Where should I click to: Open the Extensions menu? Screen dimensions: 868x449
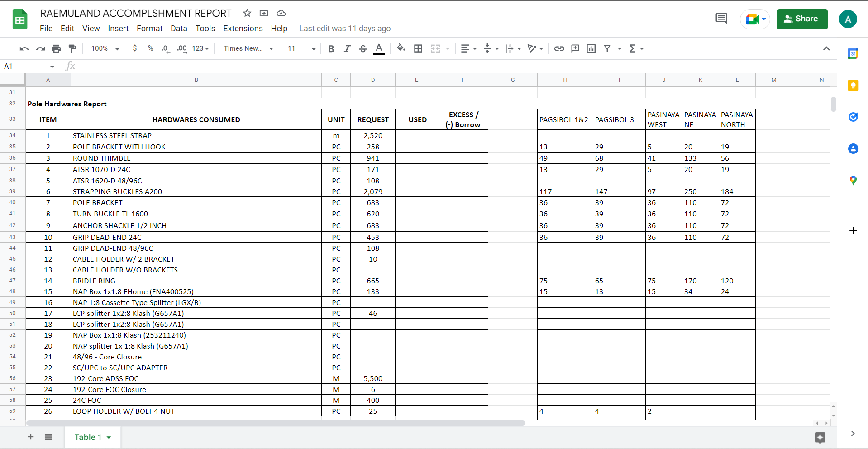(x=243, y=29)
